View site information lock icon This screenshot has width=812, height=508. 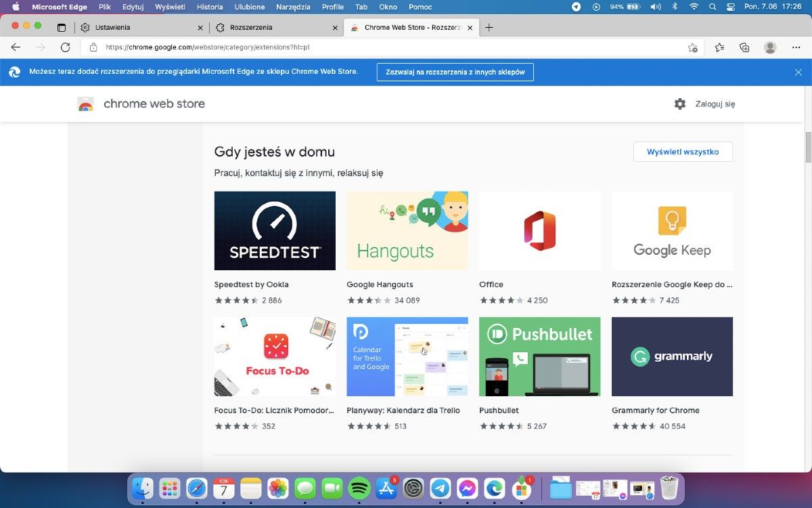coord(93,47)
